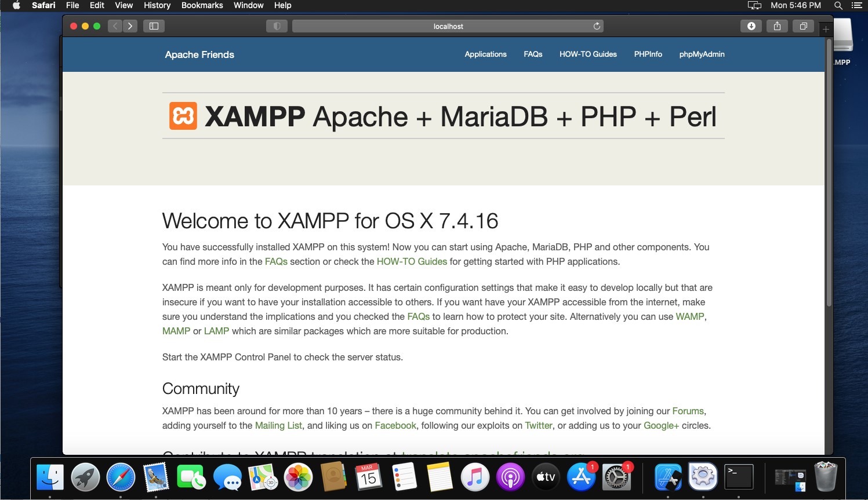868x500 pixels.
Task: Launch Maps from the Dock
Action: [263, 478]
